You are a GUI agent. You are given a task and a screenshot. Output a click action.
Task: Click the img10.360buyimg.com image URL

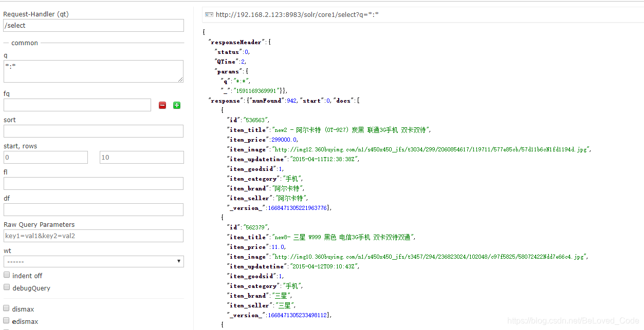click(x=429, y=257)
